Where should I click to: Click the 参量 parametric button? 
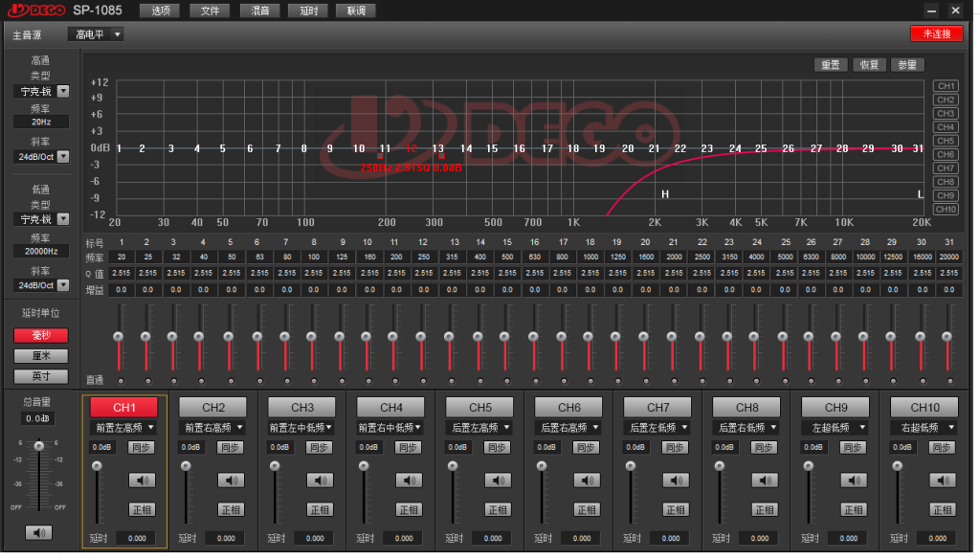tap(907, 64)
